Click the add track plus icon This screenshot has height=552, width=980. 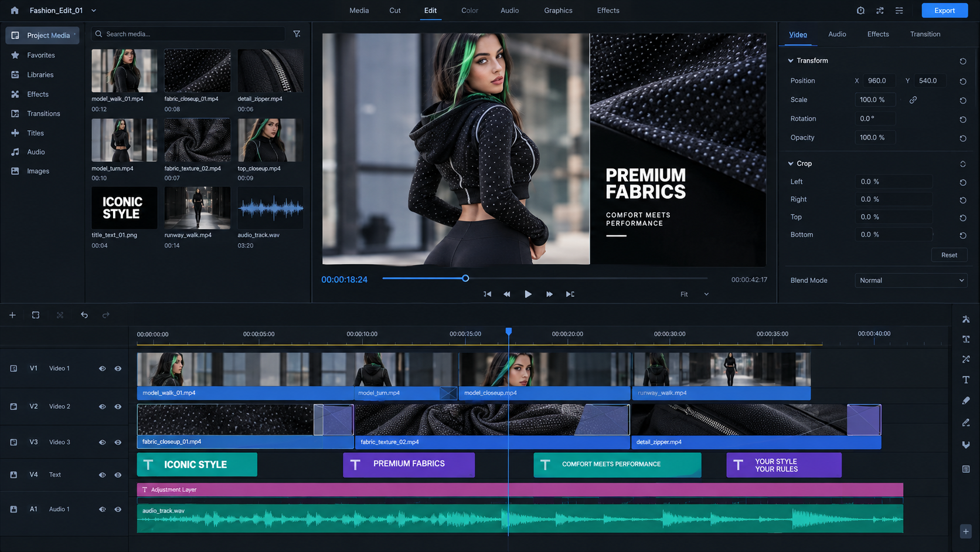coord(12,315)
